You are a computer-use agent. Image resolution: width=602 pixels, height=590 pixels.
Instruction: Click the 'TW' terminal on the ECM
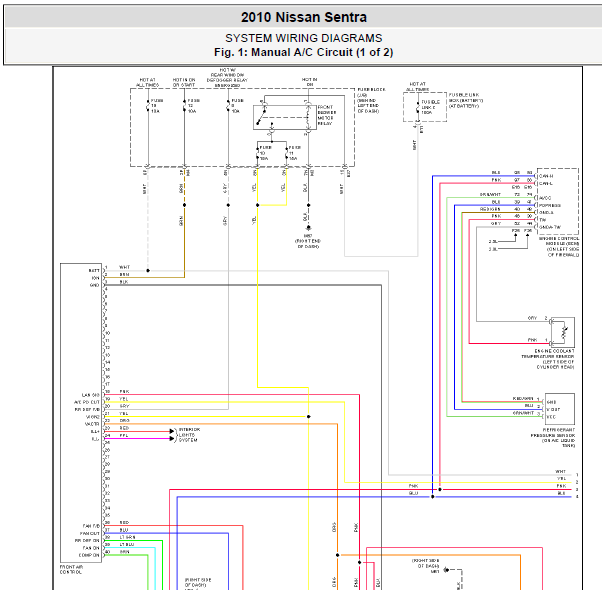[542, 220]
